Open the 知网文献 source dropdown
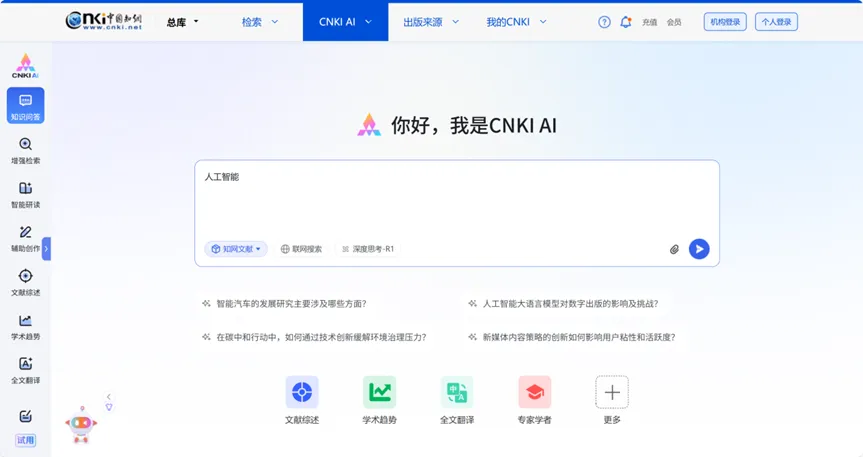863x457 pixels. click(x=236, y=249)
